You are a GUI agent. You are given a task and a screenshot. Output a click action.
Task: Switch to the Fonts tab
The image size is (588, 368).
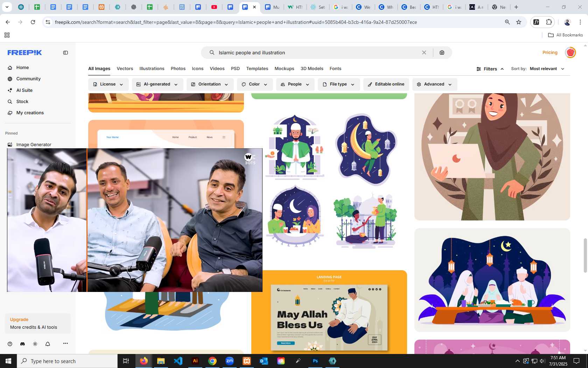click(335, 69)
